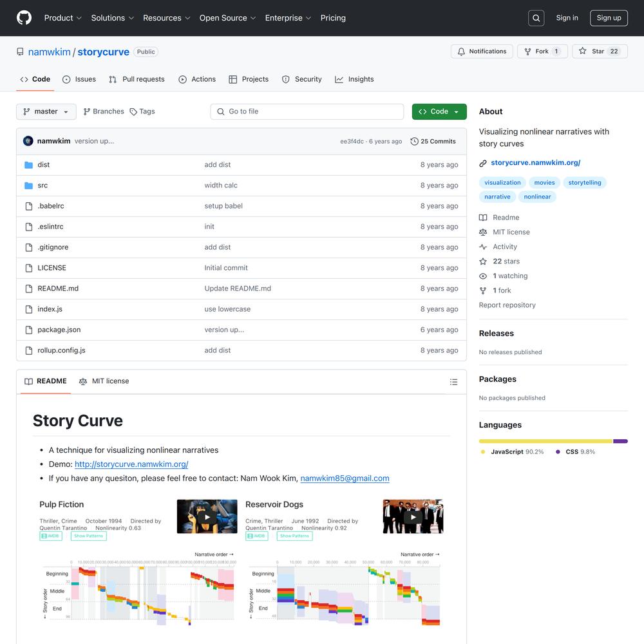Open the master branch dropdown

pos(46,111)
